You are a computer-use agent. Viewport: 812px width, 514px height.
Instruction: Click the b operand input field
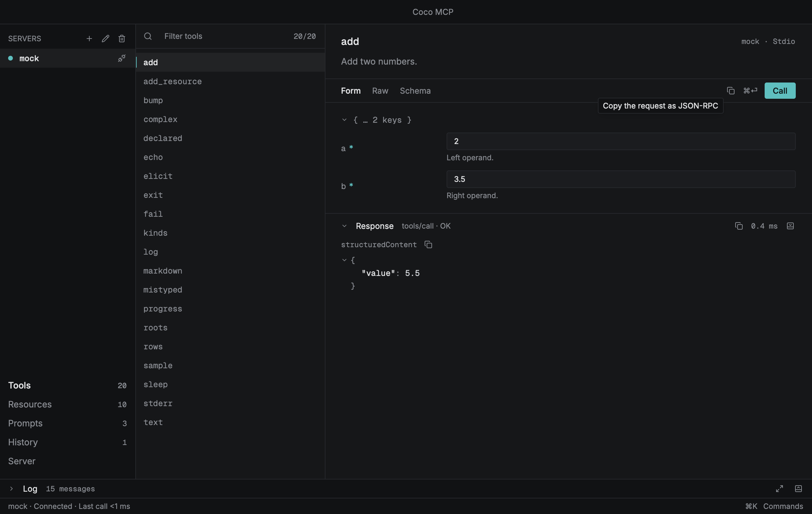click(621, 179)
